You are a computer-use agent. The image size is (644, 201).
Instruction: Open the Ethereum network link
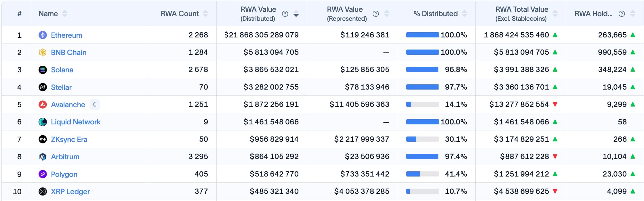[x=66, y=35]
